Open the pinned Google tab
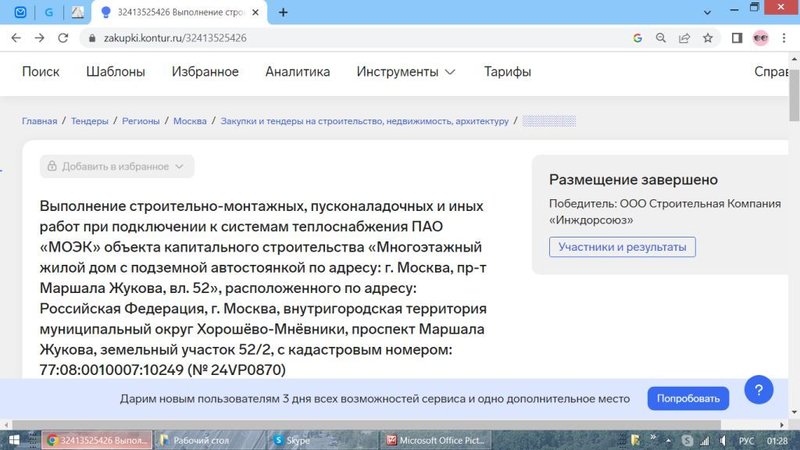Viewport: 800px width, 450px height. point(49,12)
